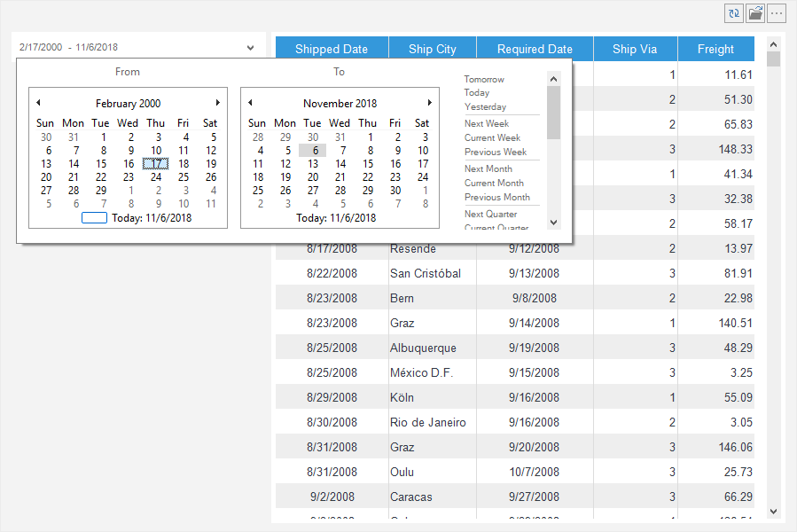Open November 2018 month title picker

tap(340, 104)
